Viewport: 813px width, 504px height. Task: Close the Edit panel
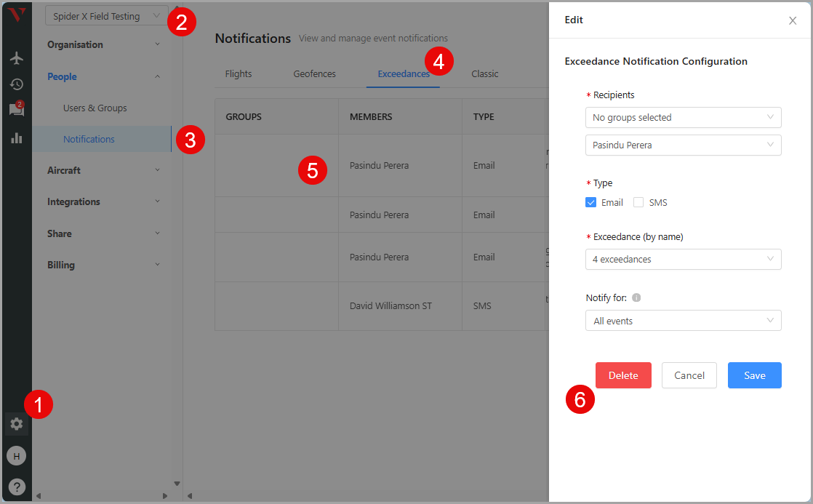click(793, 21)
